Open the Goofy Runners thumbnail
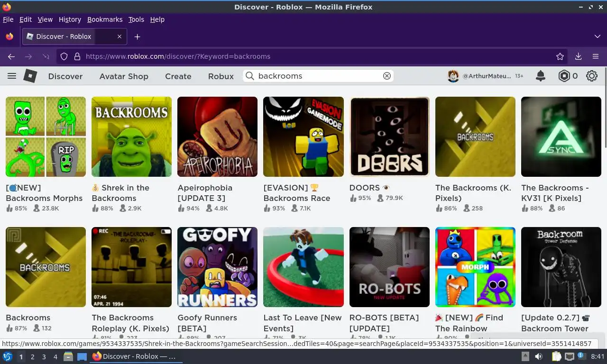Screen dimensions: 607x364 [x=217, y=267]
